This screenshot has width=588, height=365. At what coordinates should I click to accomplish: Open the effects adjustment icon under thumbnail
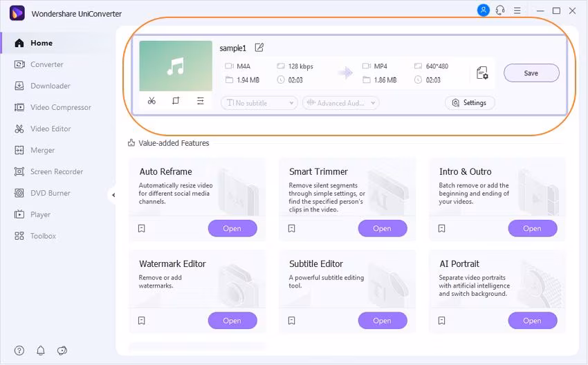point(200,101)
